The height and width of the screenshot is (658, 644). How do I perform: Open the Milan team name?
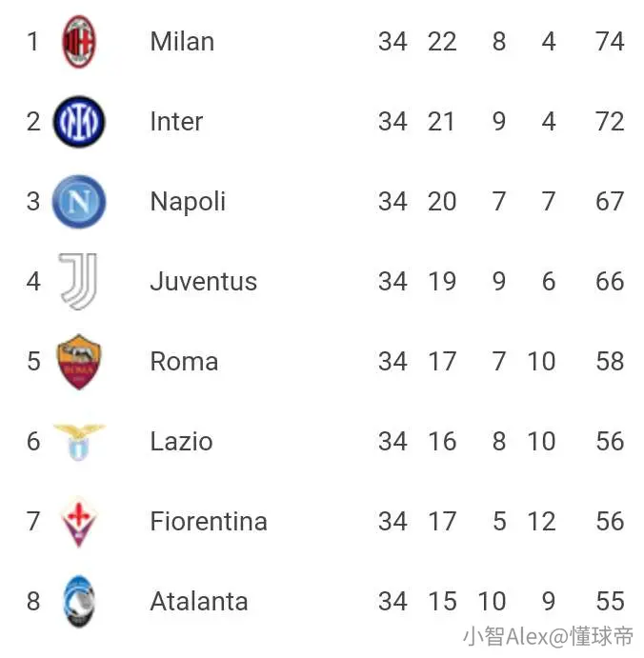click(182, 42)
